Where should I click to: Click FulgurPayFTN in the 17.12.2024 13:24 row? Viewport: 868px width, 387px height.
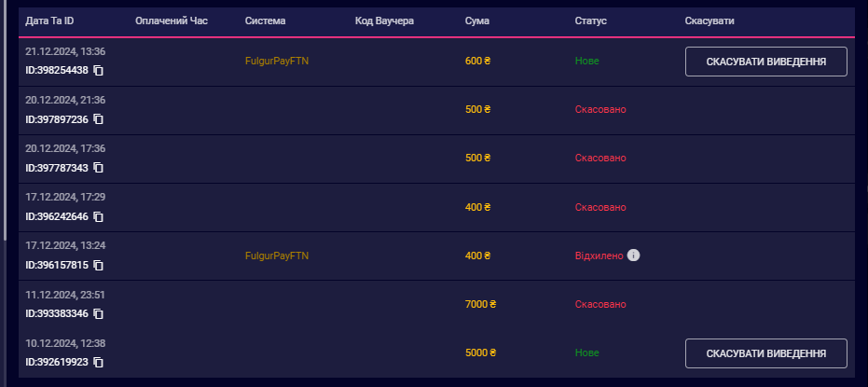point(276,255)
